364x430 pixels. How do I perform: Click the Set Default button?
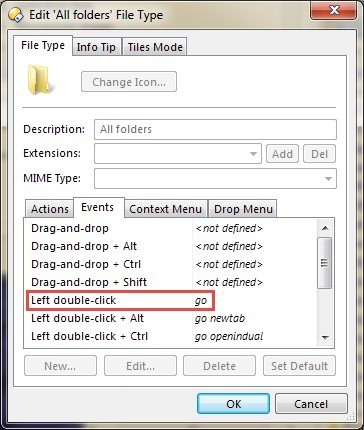tap(299, 366)
